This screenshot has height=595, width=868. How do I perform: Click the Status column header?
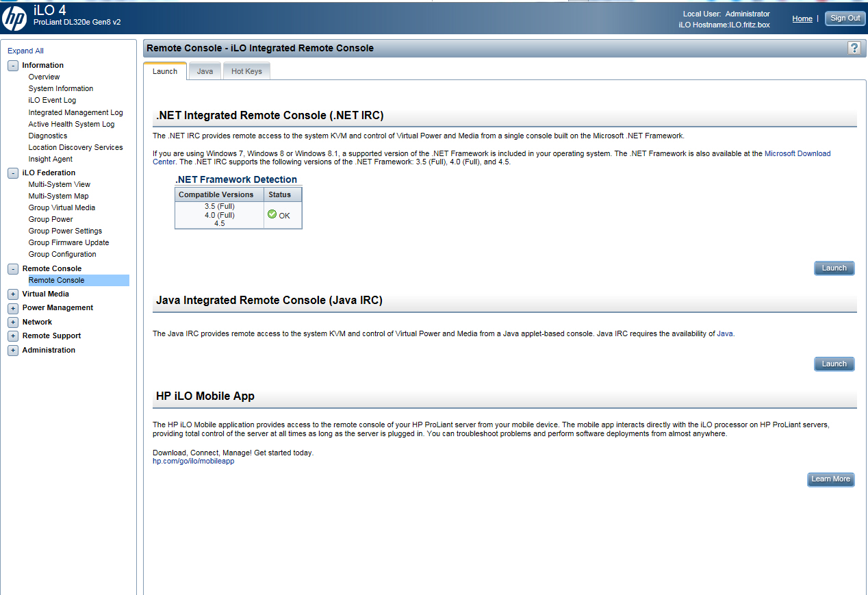283,195
